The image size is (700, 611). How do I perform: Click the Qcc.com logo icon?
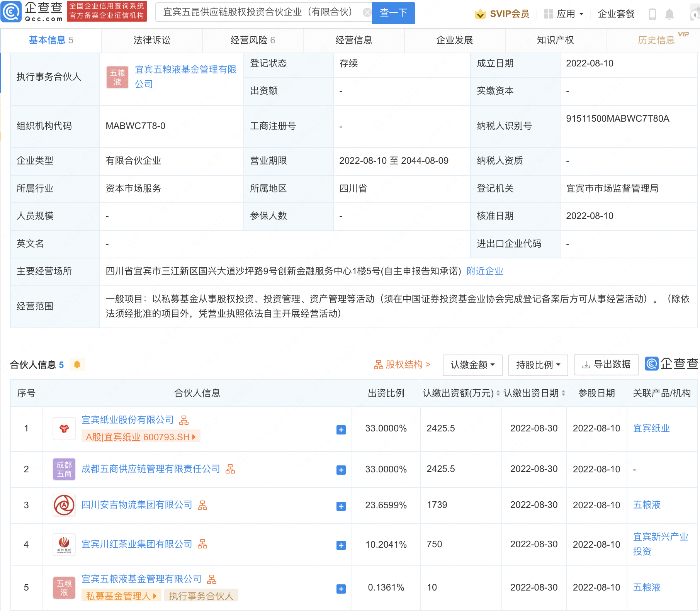pos(11,12)
